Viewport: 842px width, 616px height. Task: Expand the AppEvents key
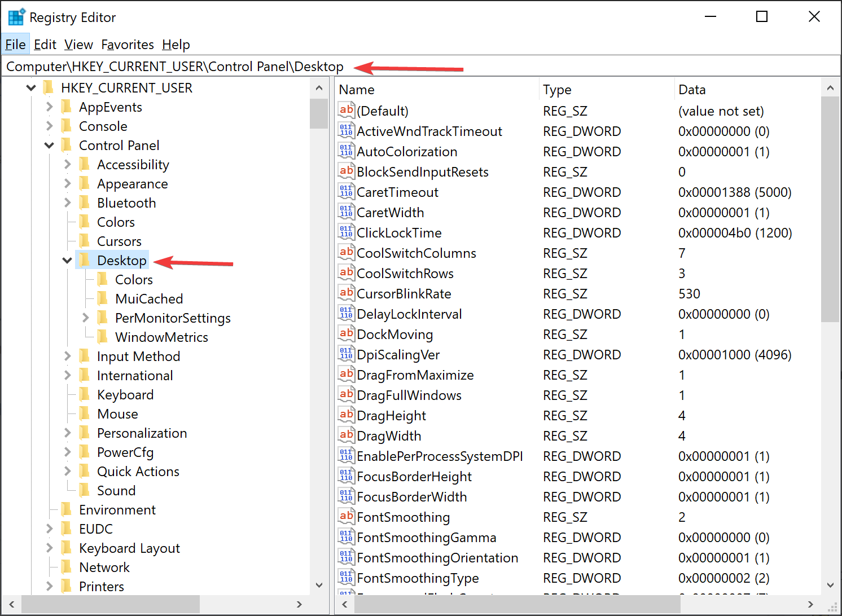pyautogui.click(x=50, y=107)
